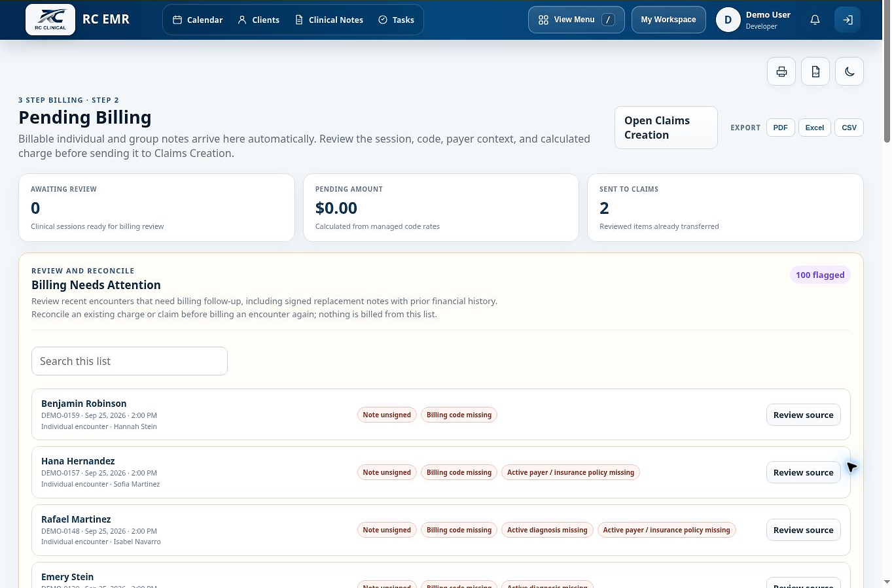Review source for Rafael Martinez
Viewport: 892px width, 588px height.
[x=803, y=530]
